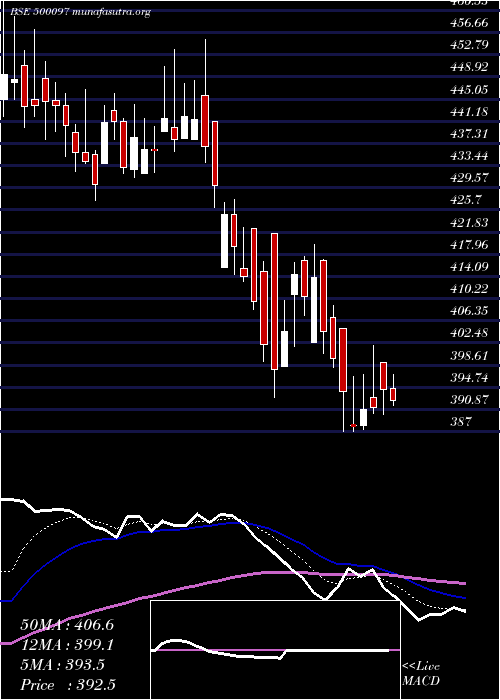This screenshot has height=700, width=500.
Task: Click the 12MA : 399.1 readout
Action: [x=67, y=645]
